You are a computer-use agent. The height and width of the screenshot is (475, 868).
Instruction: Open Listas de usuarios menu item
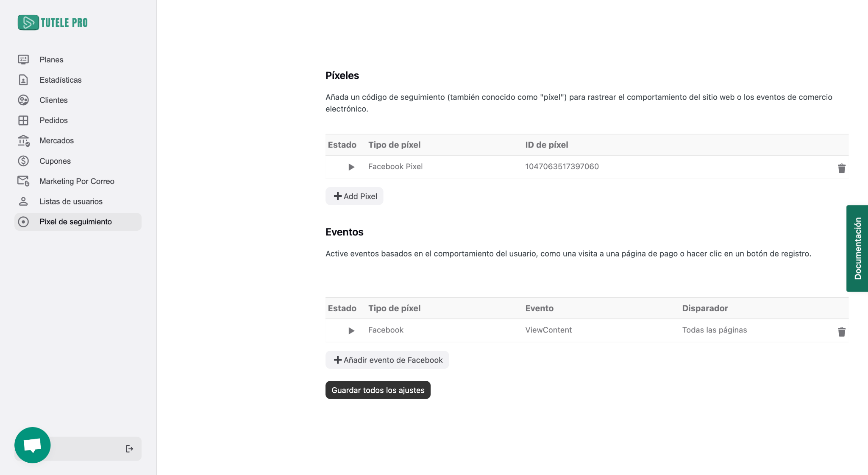(71, 201)
